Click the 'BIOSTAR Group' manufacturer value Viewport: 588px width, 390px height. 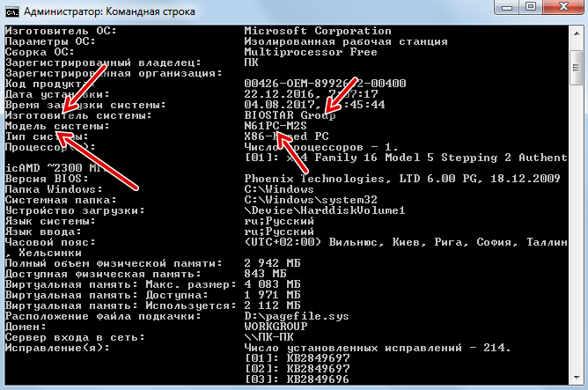pos(290,115)
